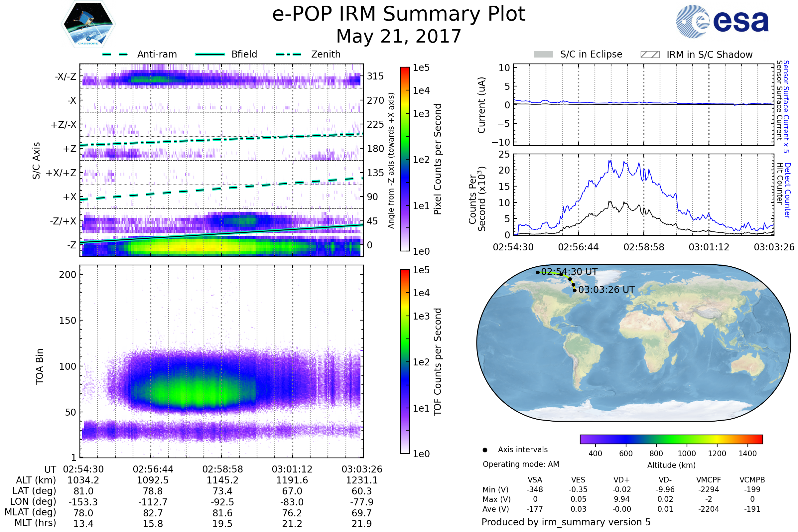Click the TOF Counts per Second colorbar

click(405, 361)
